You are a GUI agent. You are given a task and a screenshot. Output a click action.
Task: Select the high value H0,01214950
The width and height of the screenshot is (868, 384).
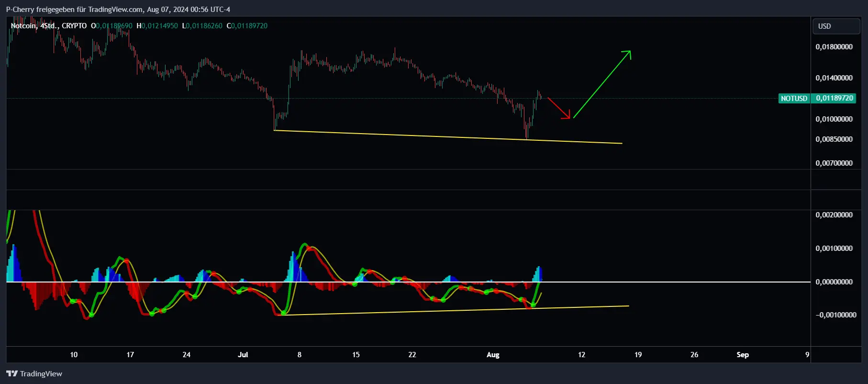click(157, 26)
